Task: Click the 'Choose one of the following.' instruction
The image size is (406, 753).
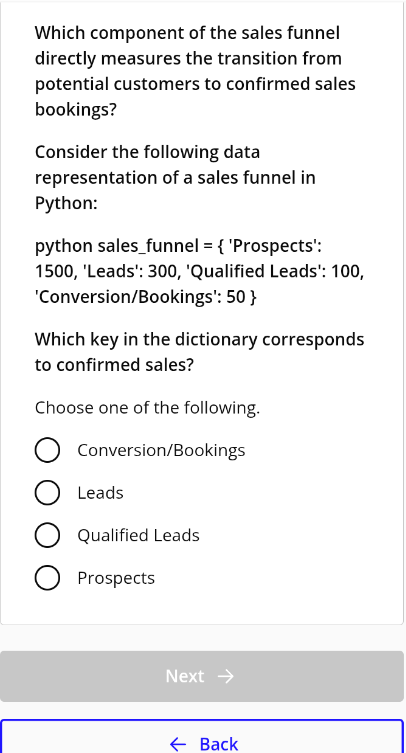Action: tap(147, 408)
